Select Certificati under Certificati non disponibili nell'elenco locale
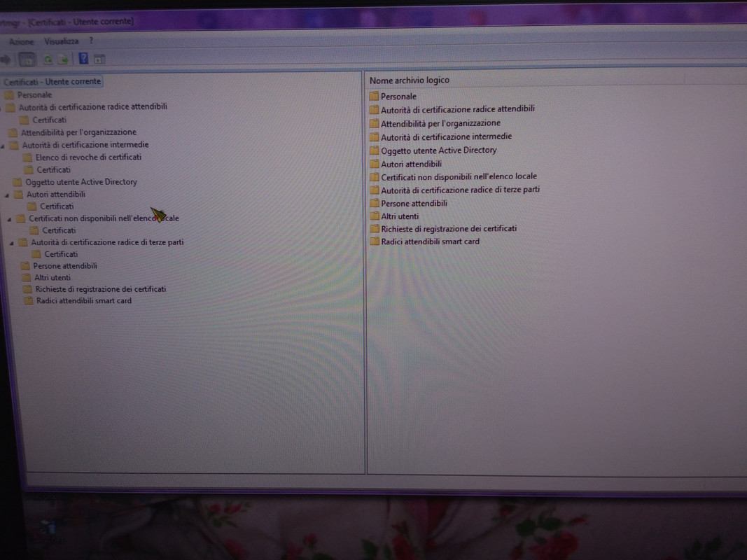This screenshot has height=560, width=747. 59,230
